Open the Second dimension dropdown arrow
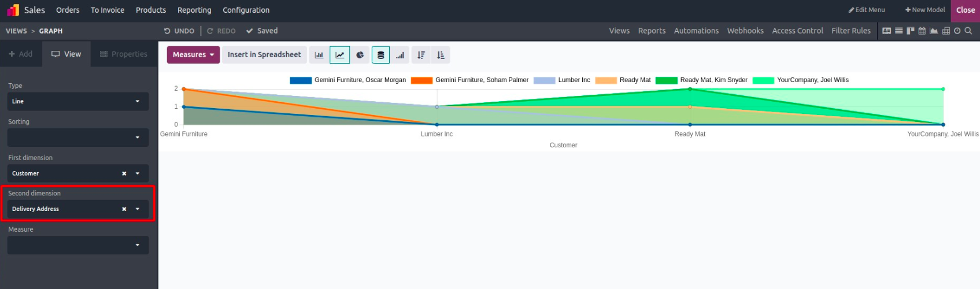The height and width of the screenshot is (289, 980). tap(138, 209)
